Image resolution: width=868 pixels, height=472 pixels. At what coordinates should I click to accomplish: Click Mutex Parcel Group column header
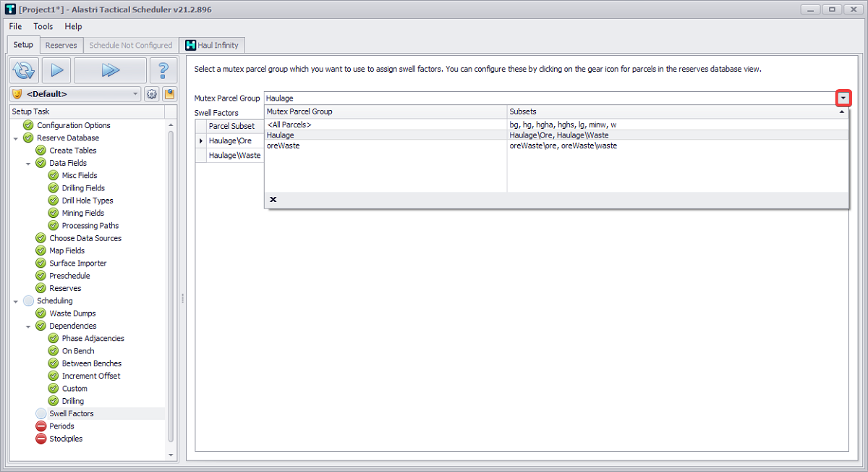tap(386, 111)
